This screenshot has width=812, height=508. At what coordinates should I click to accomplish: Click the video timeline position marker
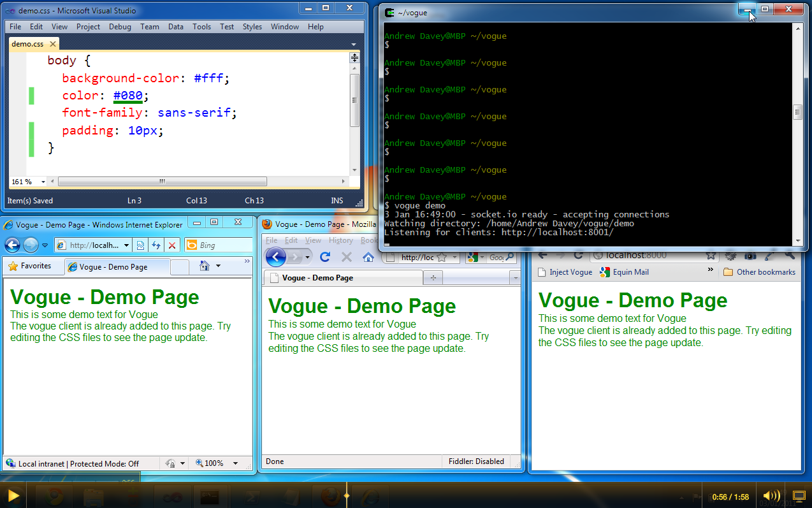347,495
